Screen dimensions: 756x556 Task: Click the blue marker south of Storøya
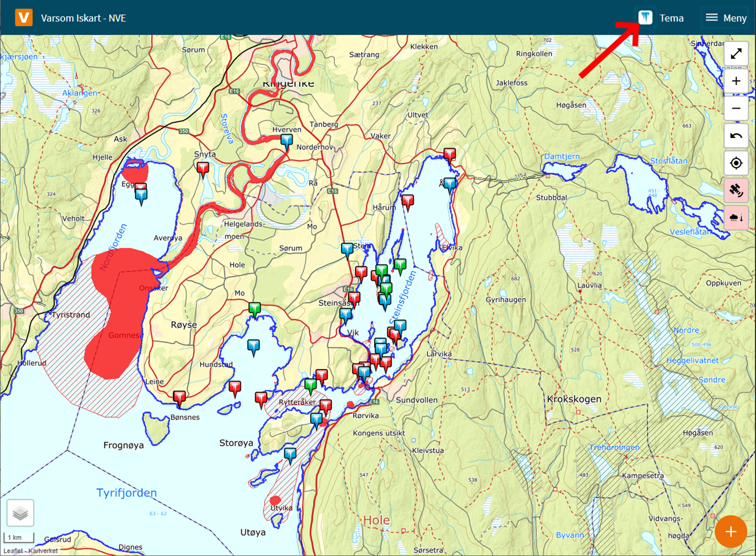click(x=290, y=454)
